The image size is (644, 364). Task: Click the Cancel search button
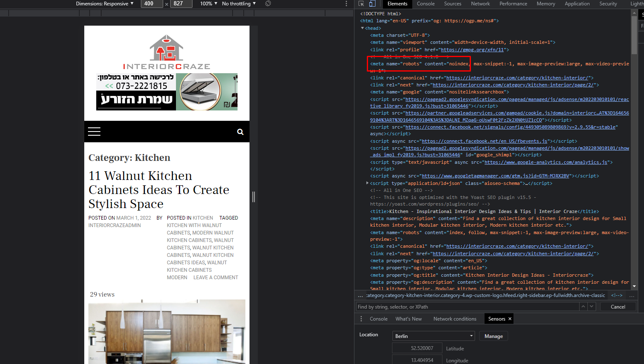pyautogui.click(x=618, y=307)
